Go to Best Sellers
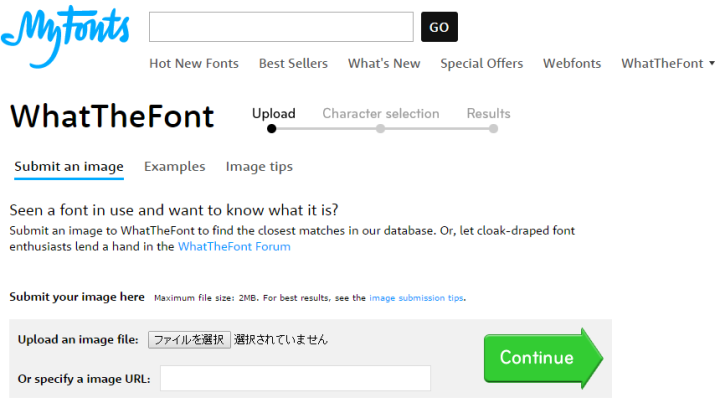 tap(293, 63)
